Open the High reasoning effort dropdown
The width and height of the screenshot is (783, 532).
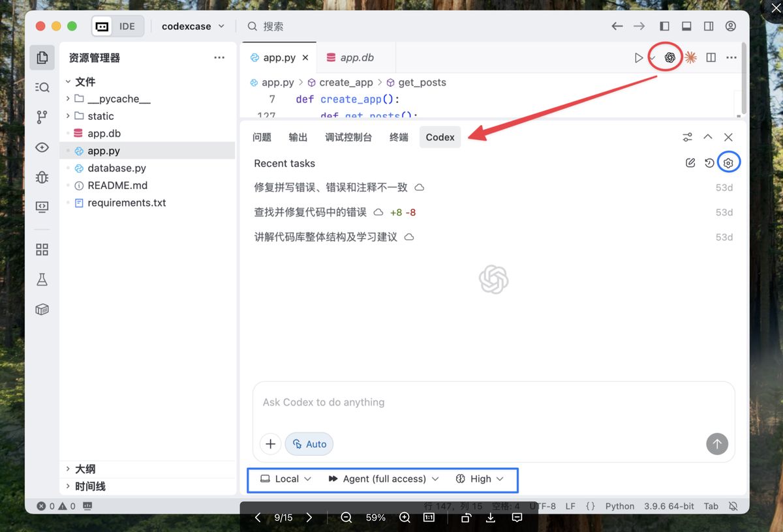pos(480,479)
